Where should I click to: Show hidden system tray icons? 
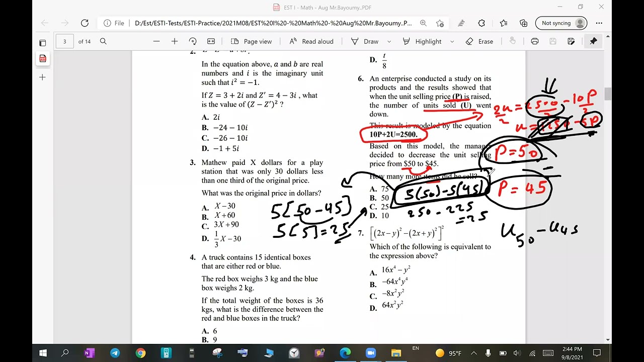pos(475,353)
